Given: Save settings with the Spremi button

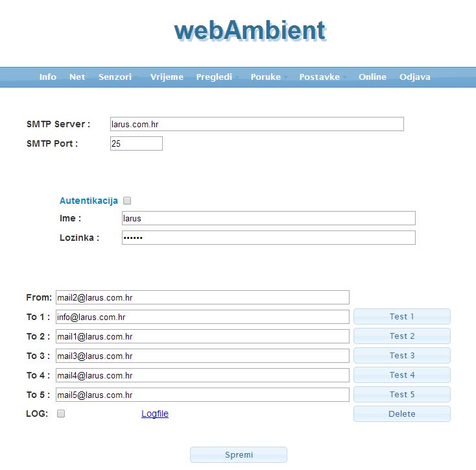Looking at the screenshot, I should [x=239, y=455].
